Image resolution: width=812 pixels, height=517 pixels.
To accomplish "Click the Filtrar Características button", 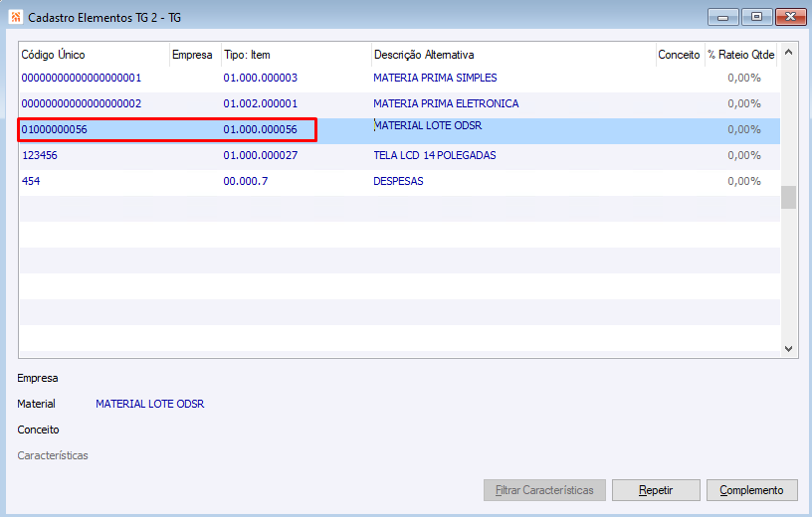I will [x=544, y=490].
